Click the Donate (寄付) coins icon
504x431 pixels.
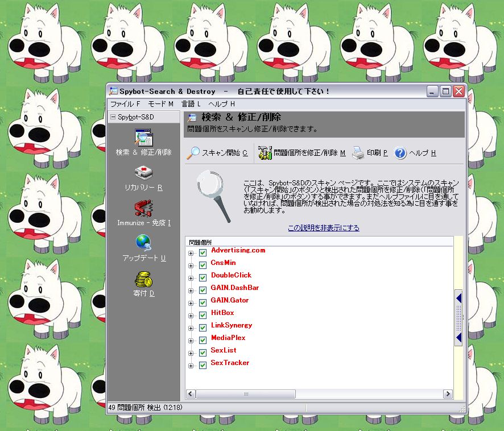(x=143, y=279)
